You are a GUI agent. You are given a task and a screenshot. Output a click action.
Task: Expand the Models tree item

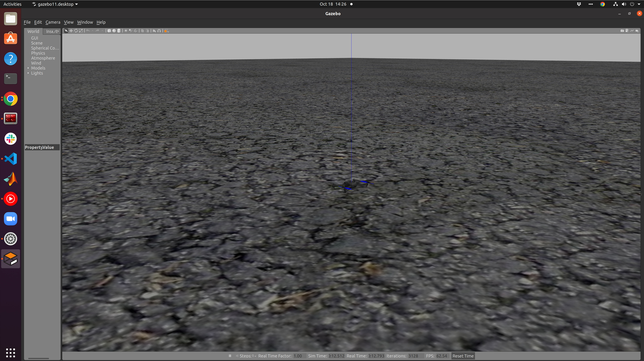(x=28, y=68)
